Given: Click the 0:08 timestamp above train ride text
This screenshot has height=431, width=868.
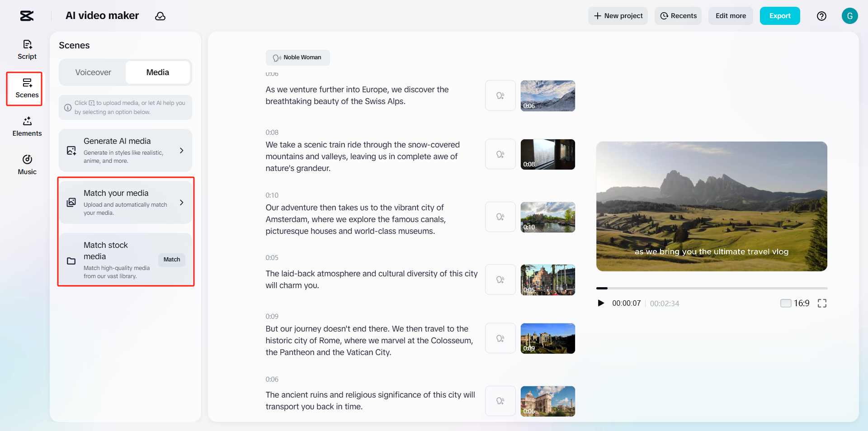Looking at the screenshot, I should click(x=272, y=133).
